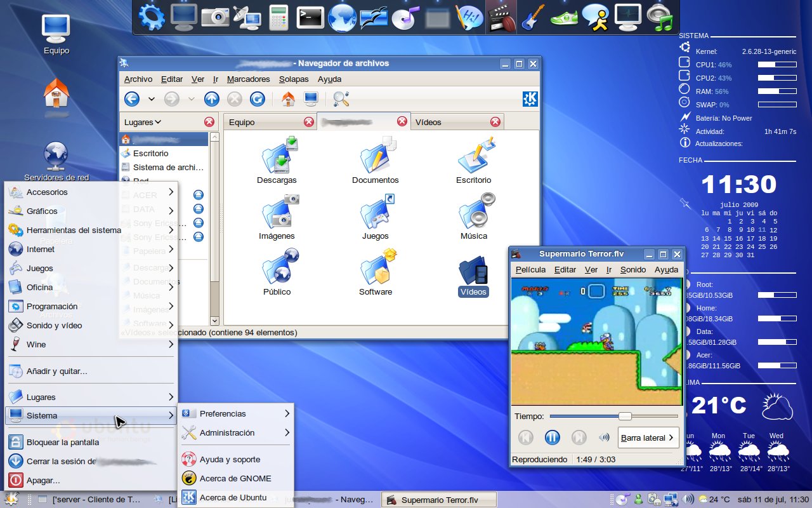Open Ayuda y soporte
Viewport: 812px width, 508px height.
[236, 459]
